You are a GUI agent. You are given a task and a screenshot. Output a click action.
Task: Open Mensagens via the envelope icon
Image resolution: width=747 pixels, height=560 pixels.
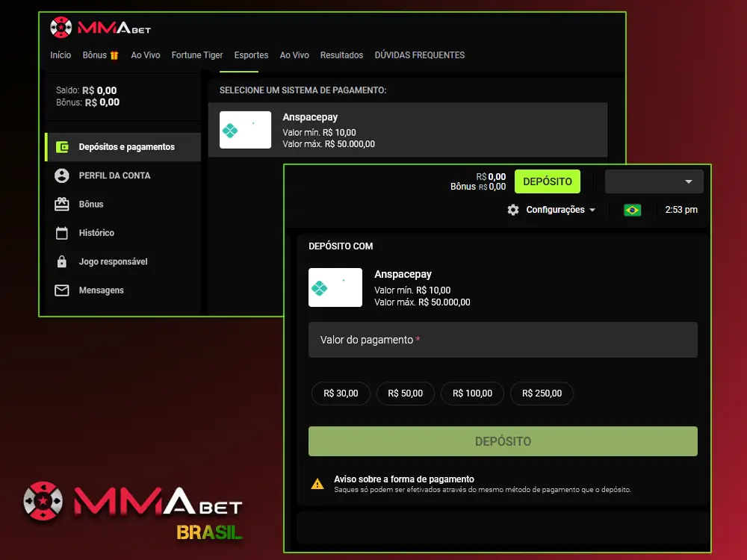(63, 290)
